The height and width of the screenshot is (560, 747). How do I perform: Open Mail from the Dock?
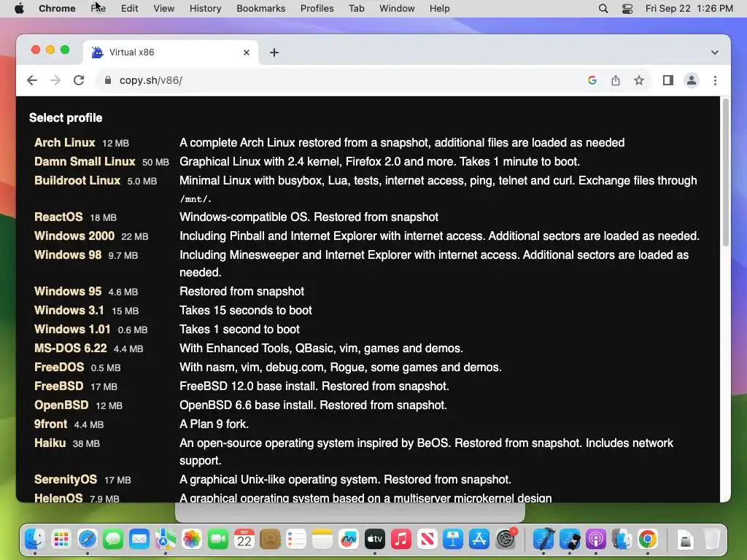(139, 539)
